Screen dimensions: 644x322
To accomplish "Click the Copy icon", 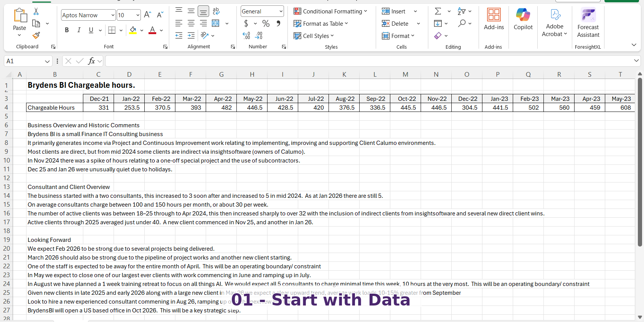I will pyautogui.click(x=36, y=23).
